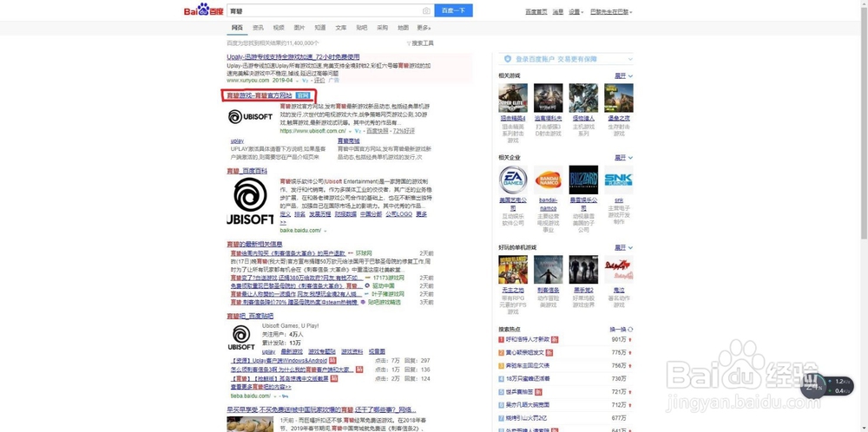868x432 pixels.
Task: Open hot search item ranked 1
Action: [x=528, y=339]
